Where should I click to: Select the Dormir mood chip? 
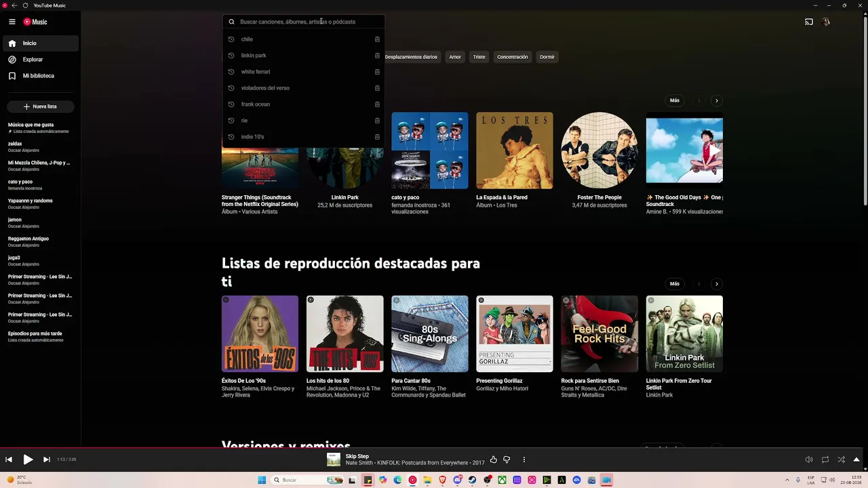point(547,57)
